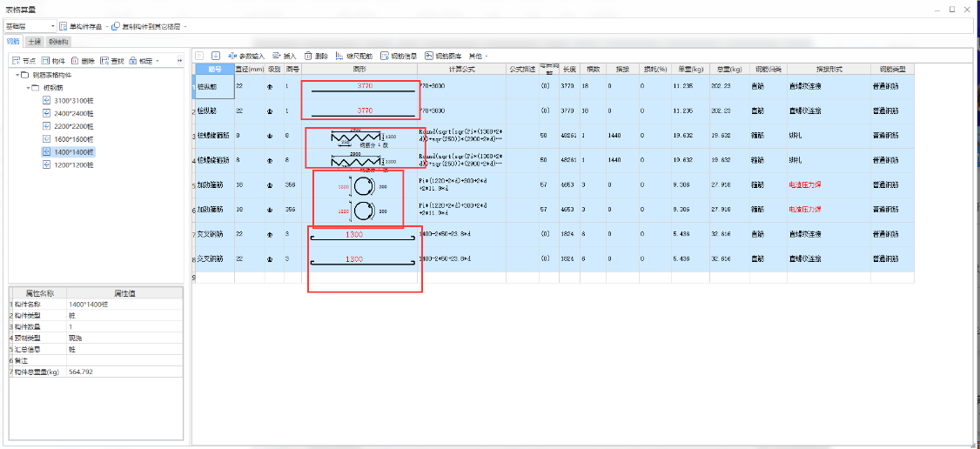
Task: Click the row 7 1400-2*50 formula cell
Action: point(462,235)
